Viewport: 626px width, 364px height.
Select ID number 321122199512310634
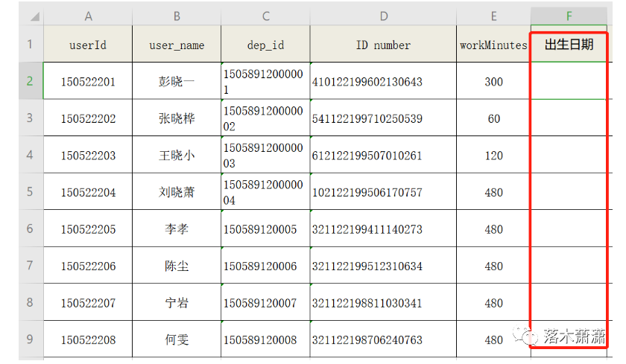(383, 266)
